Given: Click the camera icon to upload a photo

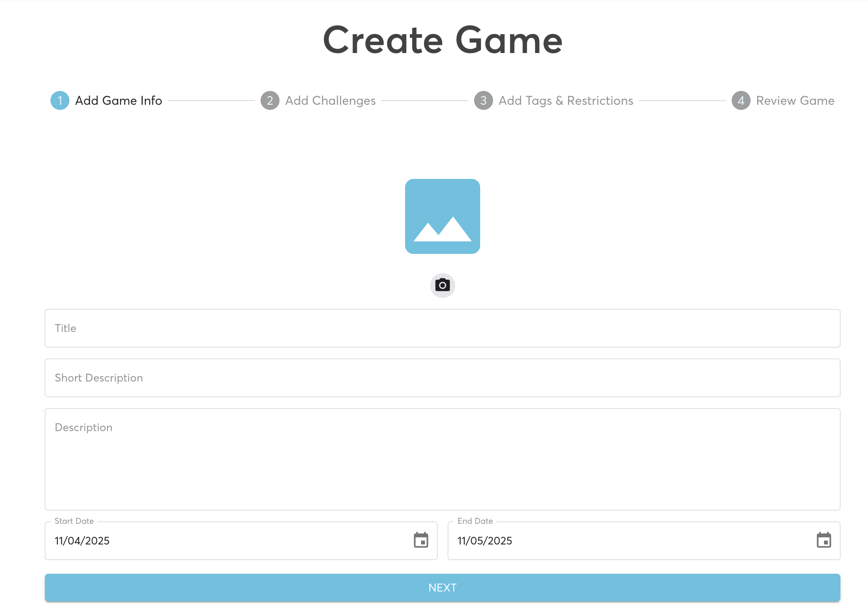Looking at the screenshot, I should (x=442, y=285).
